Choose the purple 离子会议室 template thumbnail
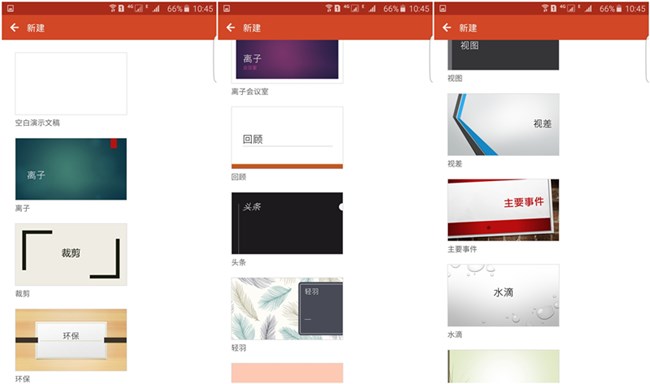This screenshot has height=384, width=650. pos(287,61)
